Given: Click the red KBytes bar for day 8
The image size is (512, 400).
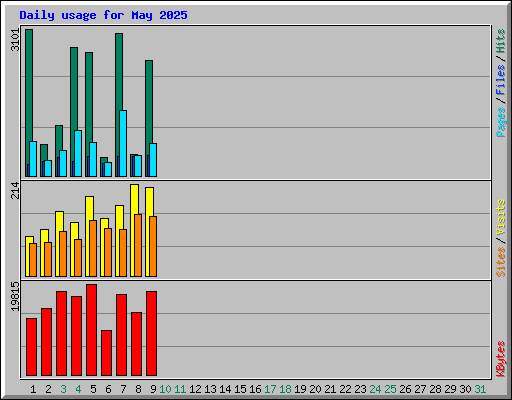Looking at the screenshot, I should pyautogui.click(x=136, y=344).
